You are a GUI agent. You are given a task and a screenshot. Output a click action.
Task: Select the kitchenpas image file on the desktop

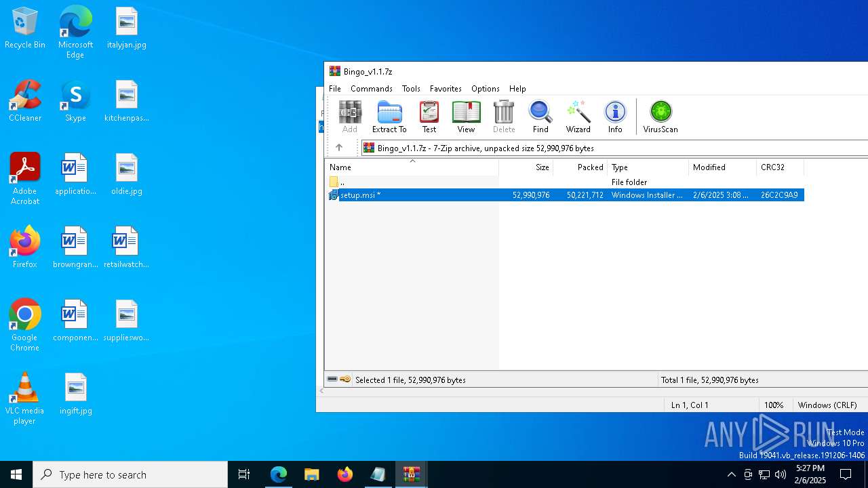(x=127, y=101)
